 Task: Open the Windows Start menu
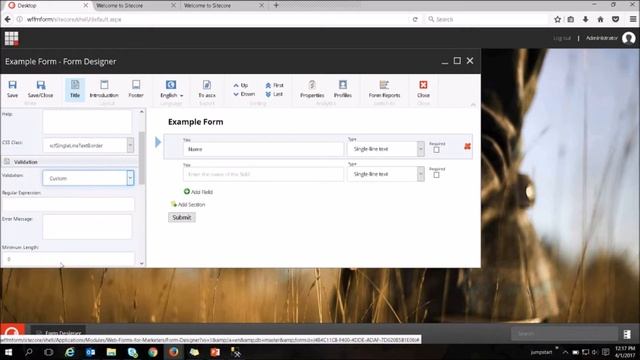point(8,352)
